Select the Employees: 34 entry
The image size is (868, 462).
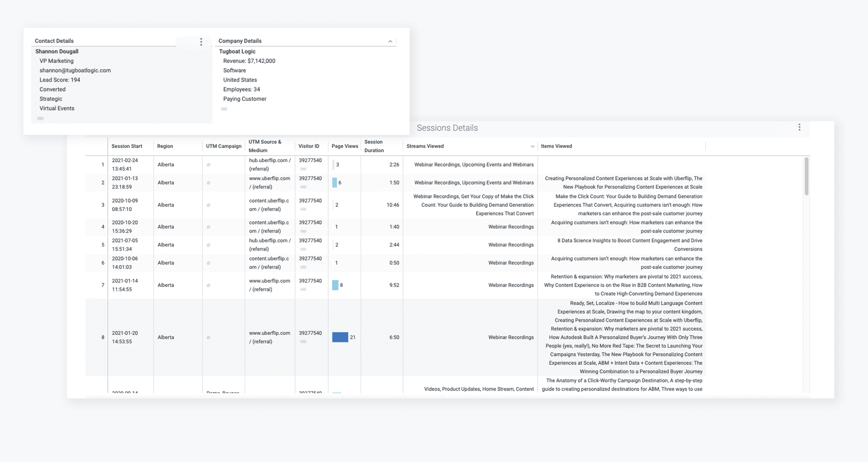(x=241, y=89)
